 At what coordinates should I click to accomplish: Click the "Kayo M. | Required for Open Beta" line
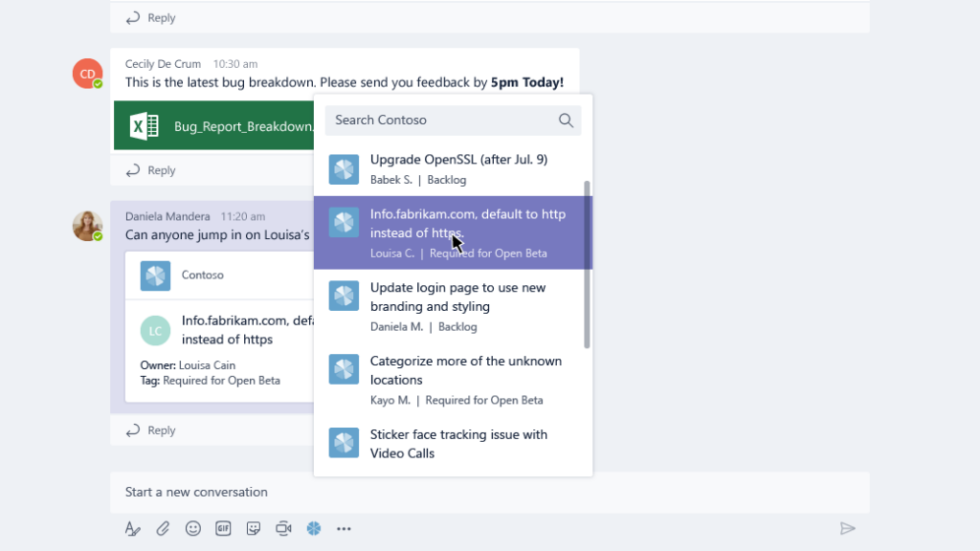pos(457,401)
